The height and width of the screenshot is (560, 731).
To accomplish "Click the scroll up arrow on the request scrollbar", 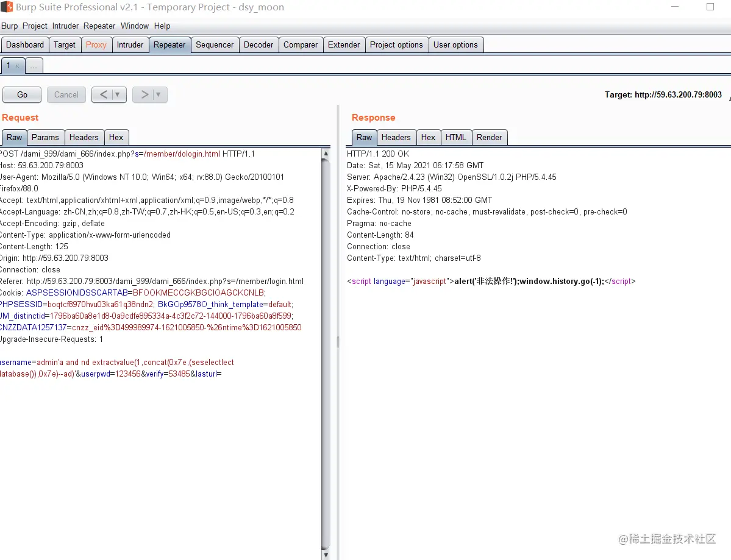I will click(x=326, y=154).
